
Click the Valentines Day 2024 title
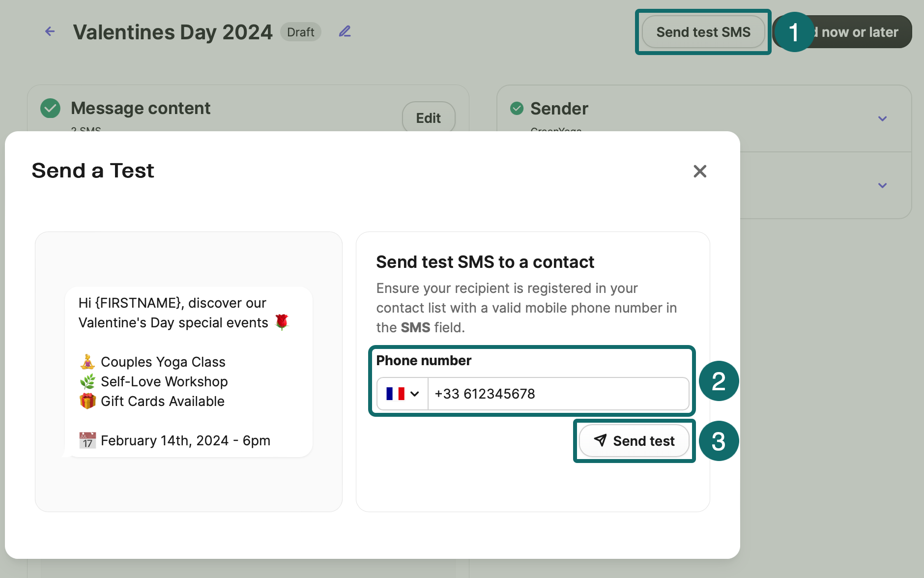pyautogui.click(x=173, y=31)
